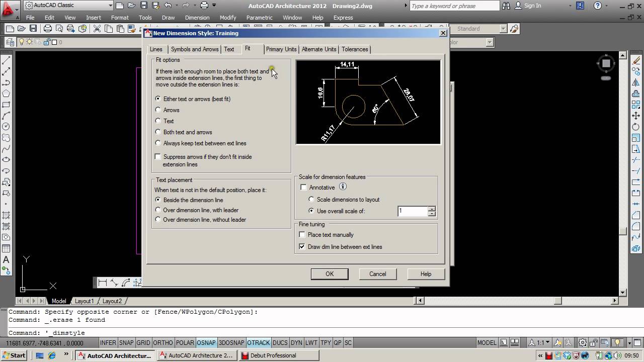Select 'Scale dimensions to layout' option
The height and width of the screenshot is (362, 644).
pos(311,200)
